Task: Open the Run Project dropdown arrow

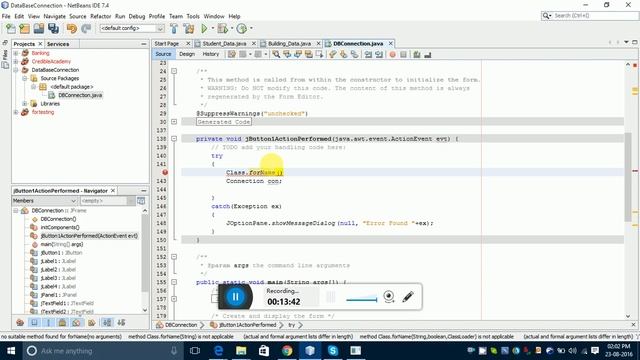Action: pos(212,28)
